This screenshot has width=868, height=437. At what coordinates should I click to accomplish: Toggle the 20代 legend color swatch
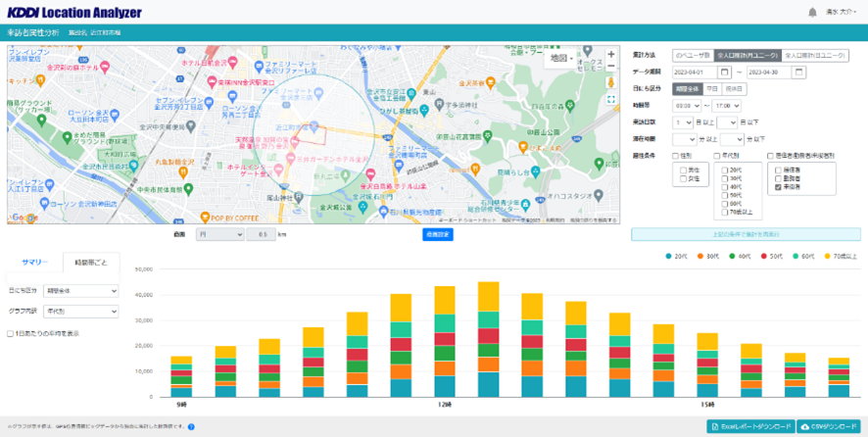pos(669,257)
